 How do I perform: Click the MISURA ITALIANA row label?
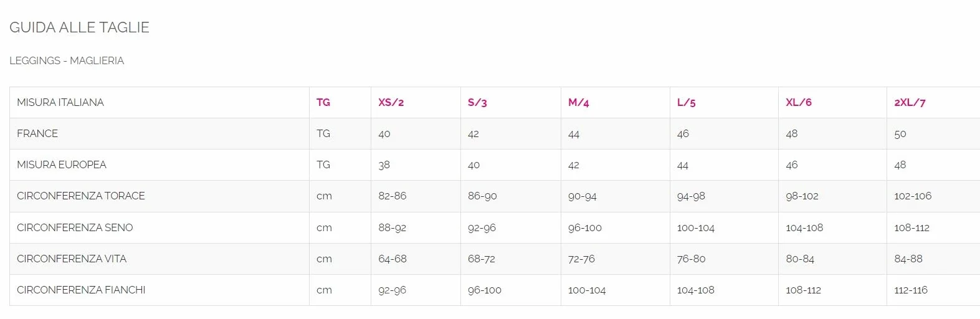click(60, 102)
